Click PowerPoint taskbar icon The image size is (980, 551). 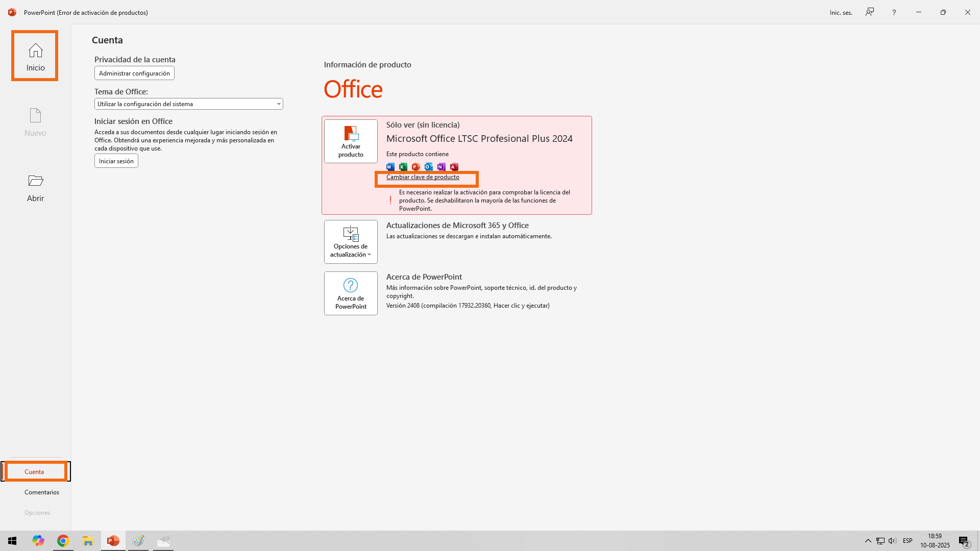point(113,541)
